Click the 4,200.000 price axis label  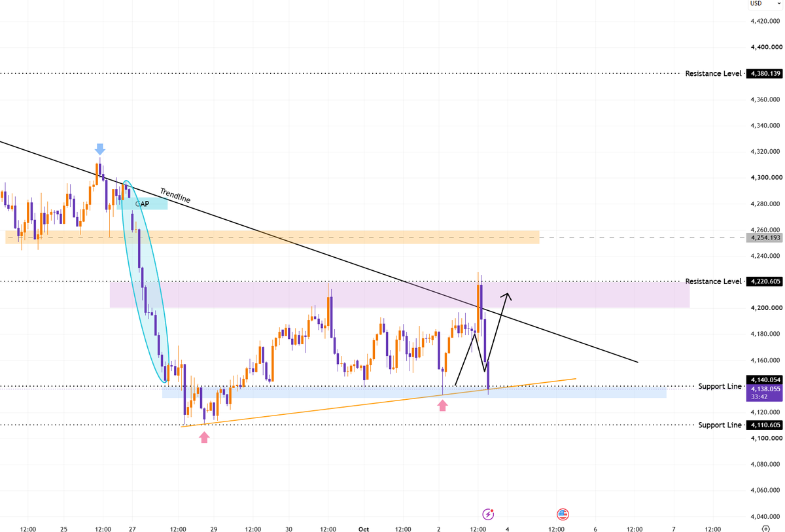point(765,308)
